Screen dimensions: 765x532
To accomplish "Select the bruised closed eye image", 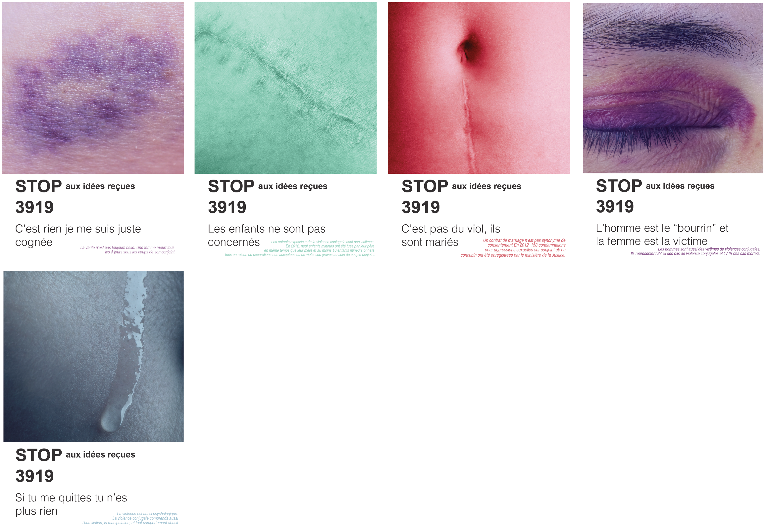I will (x=673, y=88).
